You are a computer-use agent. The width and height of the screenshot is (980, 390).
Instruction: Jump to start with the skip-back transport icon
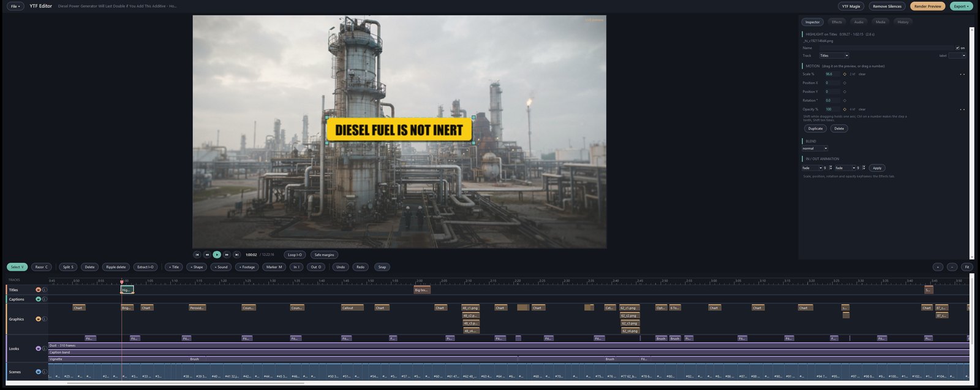click(197, 254)
